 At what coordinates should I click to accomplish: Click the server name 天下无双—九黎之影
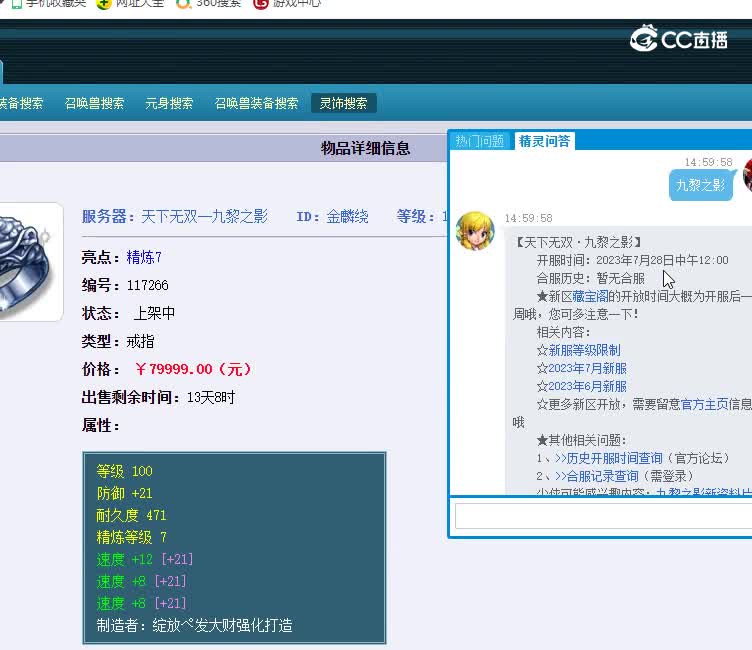coord(204,217)
